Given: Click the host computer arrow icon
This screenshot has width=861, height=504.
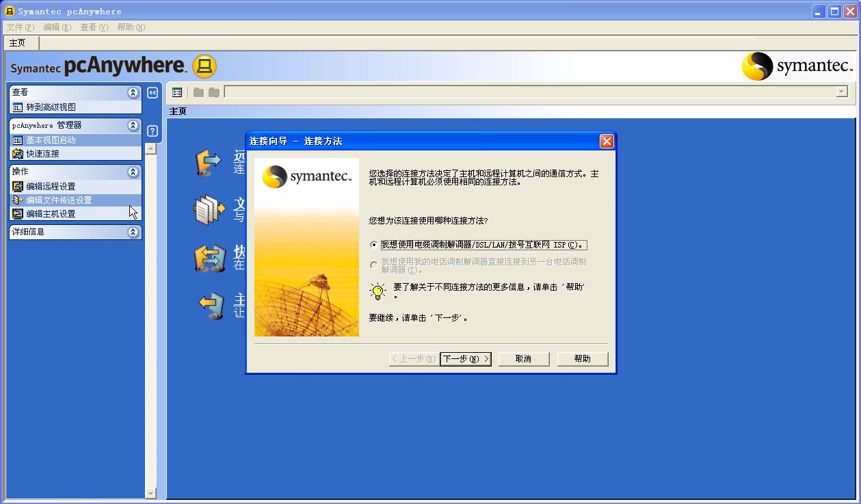Looking at the screenshot, I should pyautogui.click(x=211, y=305).
